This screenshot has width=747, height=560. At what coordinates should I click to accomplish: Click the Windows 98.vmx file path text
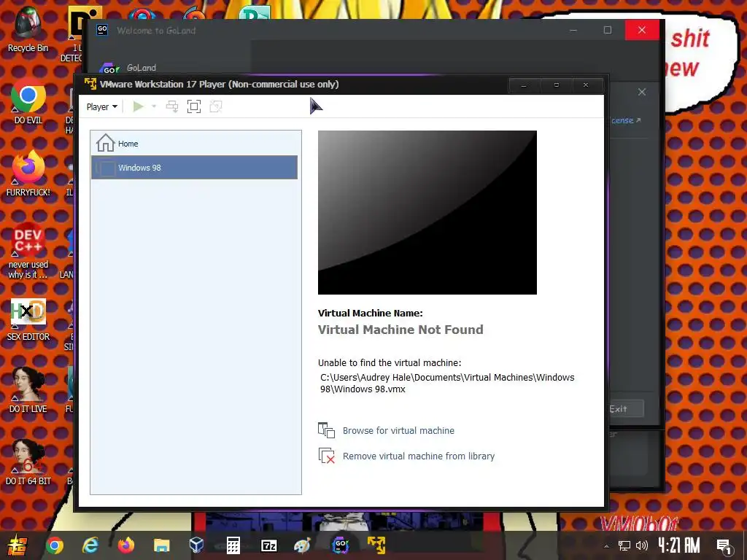447,383
